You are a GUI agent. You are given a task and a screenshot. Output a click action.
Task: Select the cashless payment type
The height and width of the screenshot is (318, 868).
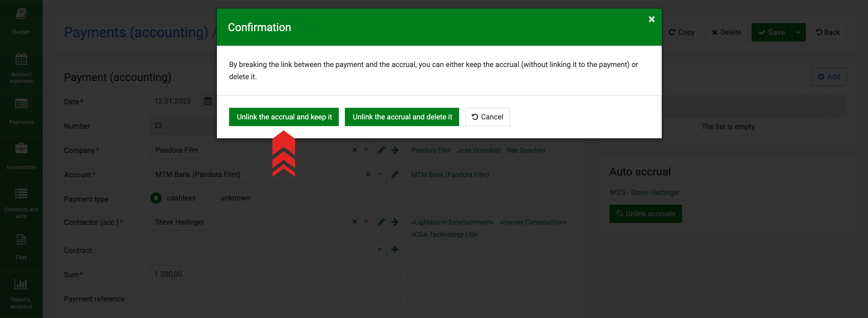pyautogui.click(x=156, y=198)
